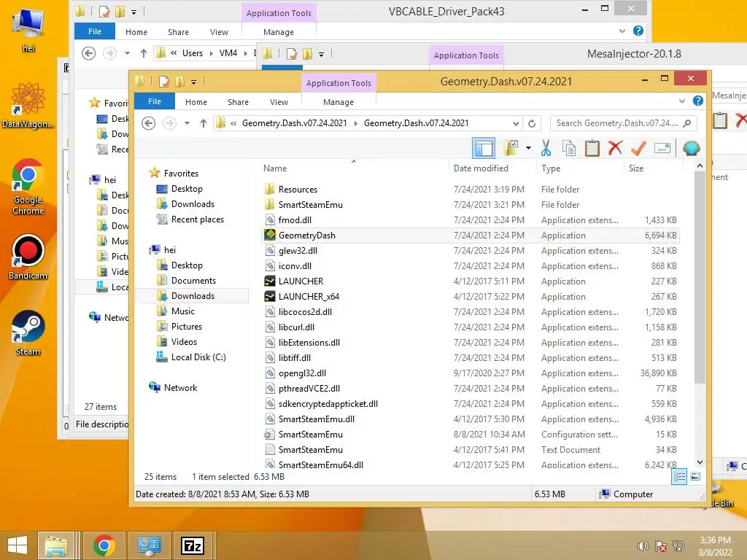Click the volume speaker tray icon
Image resolution: width=747 pixels, height=560 pixels.
pyautogui.click(x=643, y=546)
